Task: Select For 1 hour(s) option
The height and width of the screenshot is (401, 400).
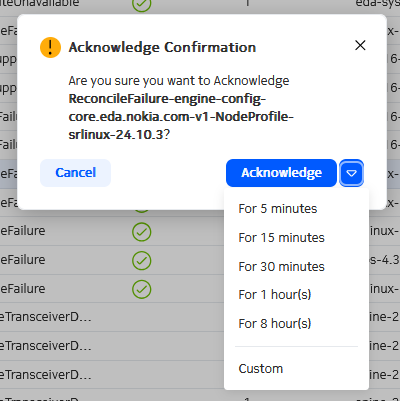Action: [275, 295]
